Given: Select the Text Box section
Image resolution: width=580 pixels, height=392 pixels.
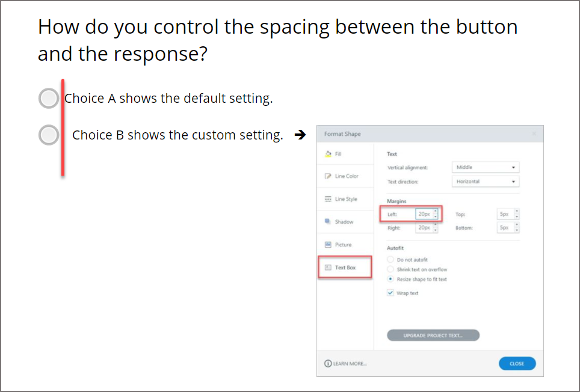Looking at the screenshot, I should [x=345, y=268].
